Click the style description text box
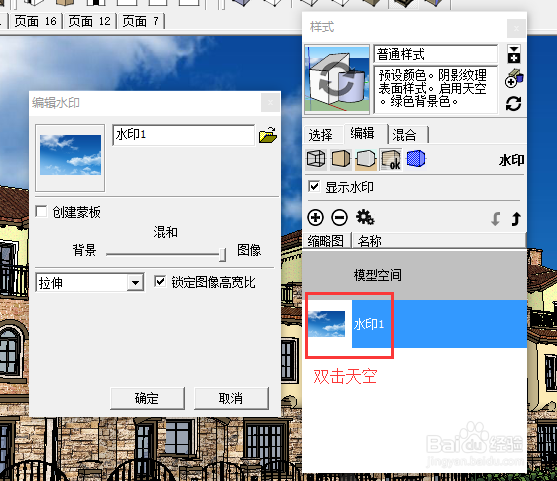557x481 pixels. 436,90
